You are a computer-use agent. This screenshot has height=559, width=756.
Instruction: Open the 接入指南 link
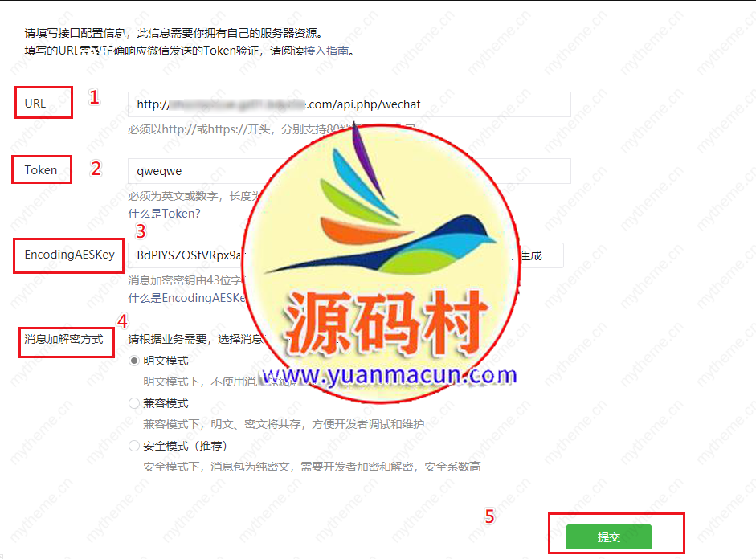point(326,51)
